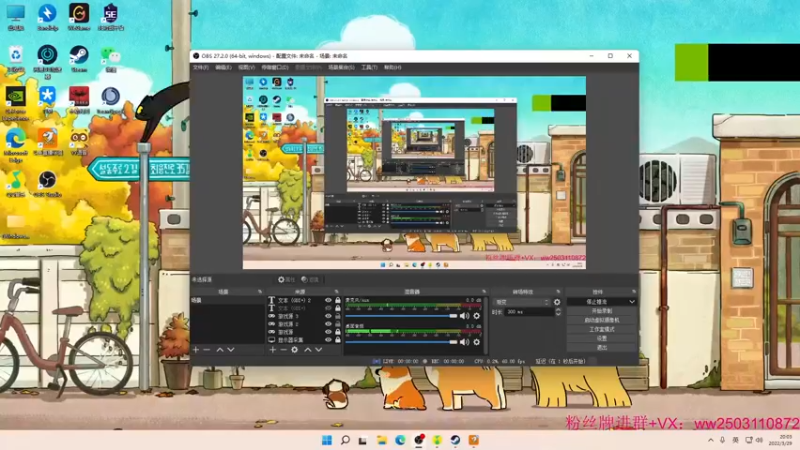Open the transition properties gear icon
Image resolution: width=800 pixels, height=450 pixels.
(x=557, y=303)
